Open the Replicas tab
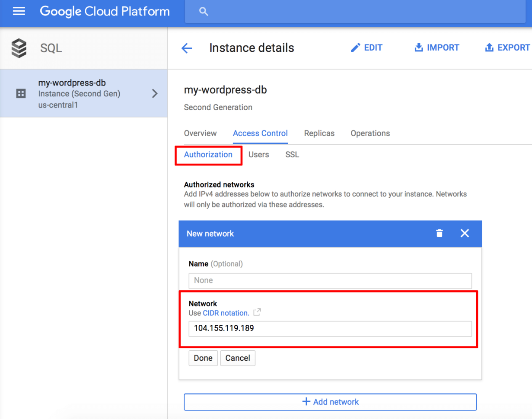 tap(319, 133)
